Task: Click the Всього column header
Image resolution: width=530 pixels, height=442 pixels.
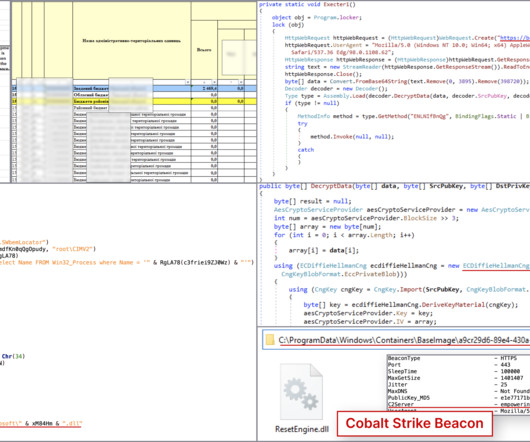Action: 204,50
